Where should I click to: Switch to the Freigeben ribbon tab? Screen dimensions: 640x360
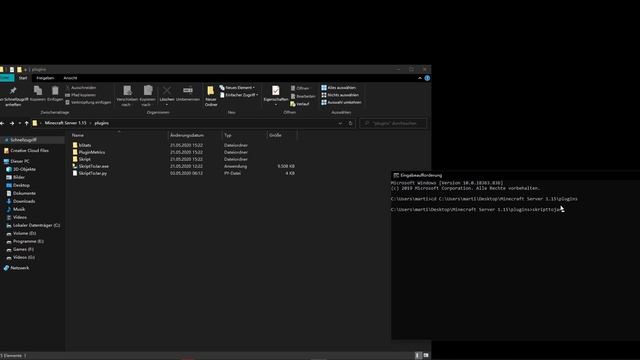(x=45, y=78)
